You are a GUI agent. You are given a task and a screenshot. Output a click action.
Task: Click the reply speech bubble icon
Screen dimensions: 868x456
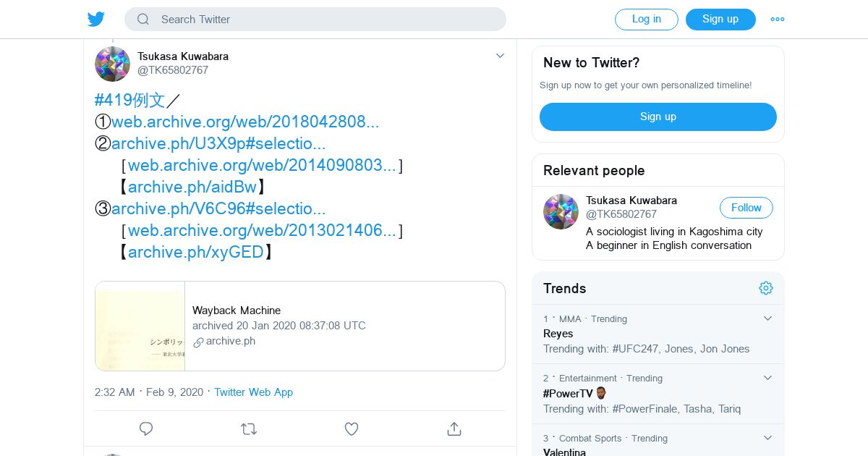146,429
